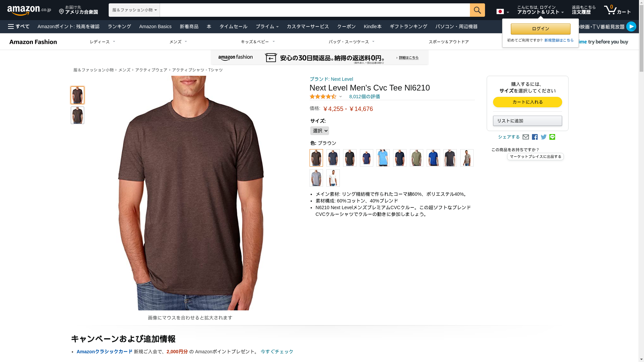This screenshot has height=362, width=644.
Task: Share via the email envelope icon
Action: pyautogui.click(x=526, y=137)
